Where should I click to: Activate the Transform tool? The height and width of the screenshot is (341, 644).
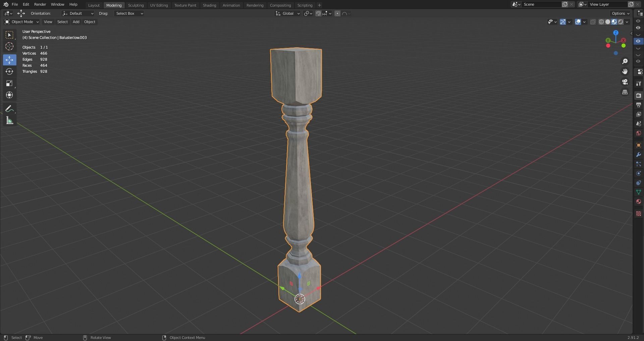[9, 95]
